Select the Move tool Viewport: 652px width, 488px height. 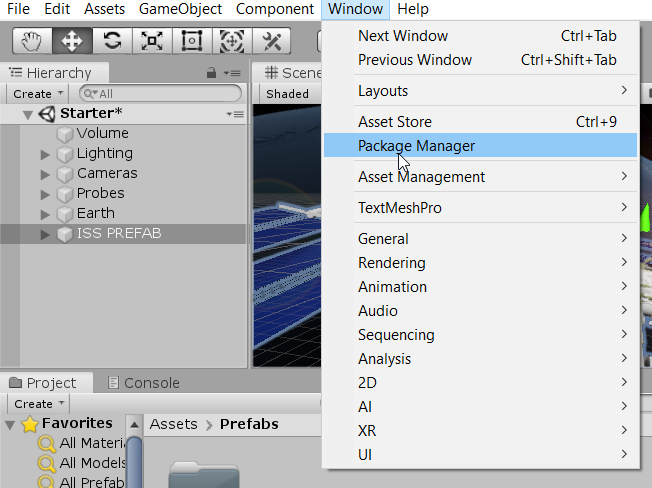coord(72,41)
